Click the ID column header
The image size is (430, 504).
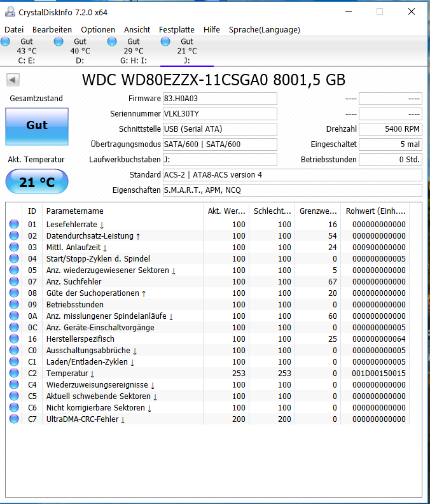[32, 211]
